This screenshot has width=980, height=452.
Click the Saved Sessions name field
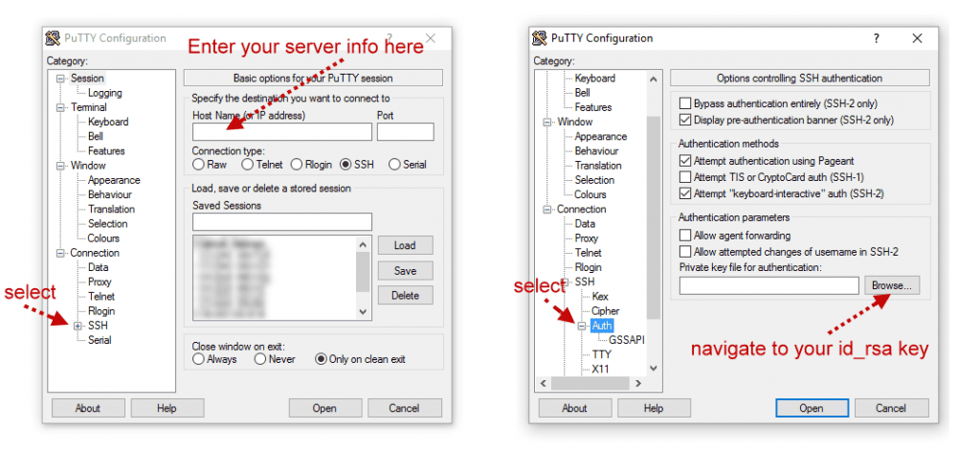[282, 222]
